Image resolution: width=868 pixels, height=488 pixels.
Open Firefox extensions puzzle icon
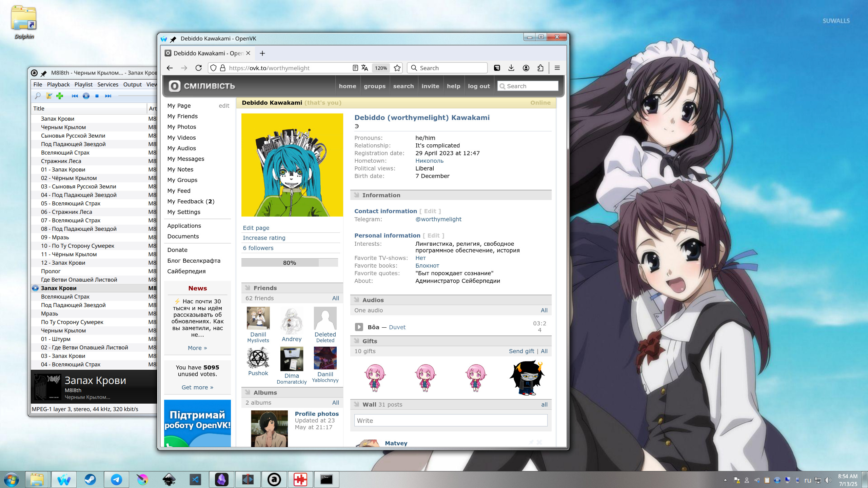coord(540,68)
